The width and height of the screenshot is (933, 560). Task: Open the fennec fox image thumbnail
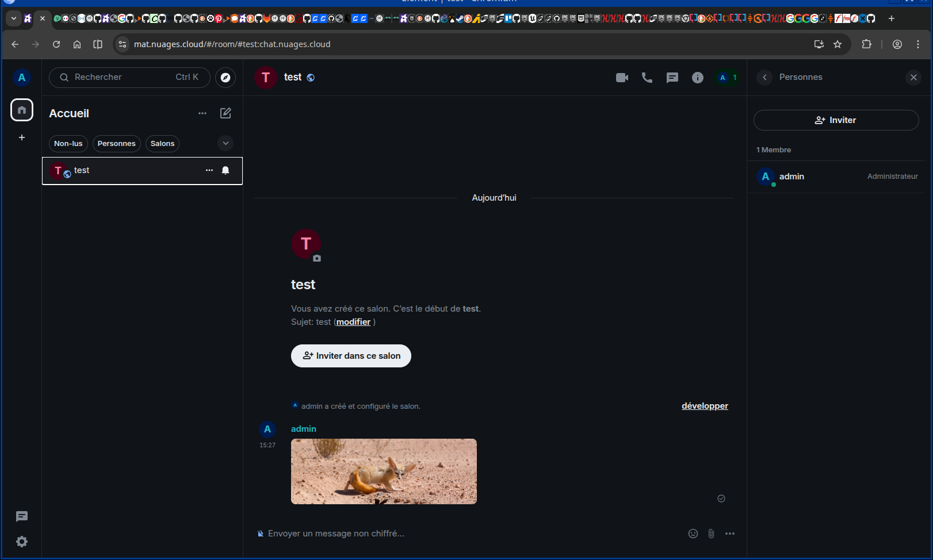(x=384, y=471)
